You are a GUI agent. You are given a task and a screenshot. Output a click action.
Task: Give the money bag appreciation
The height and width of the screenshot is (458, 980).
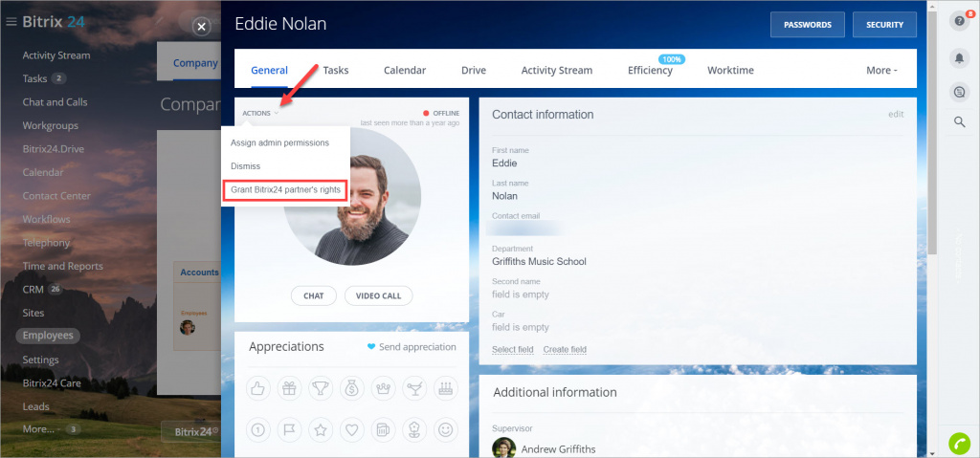352,388
